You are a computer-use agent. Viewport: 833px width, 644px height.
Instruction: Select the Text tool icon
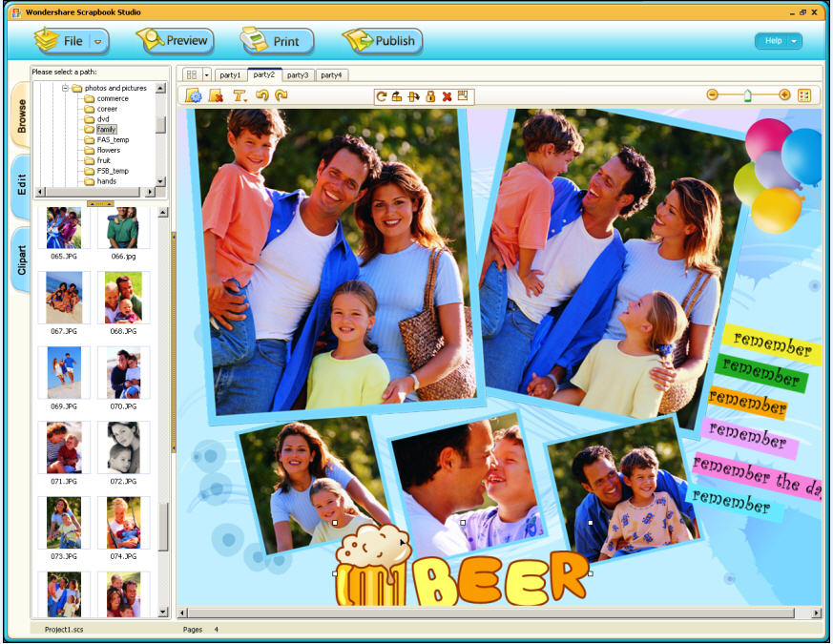pos(239,95)
